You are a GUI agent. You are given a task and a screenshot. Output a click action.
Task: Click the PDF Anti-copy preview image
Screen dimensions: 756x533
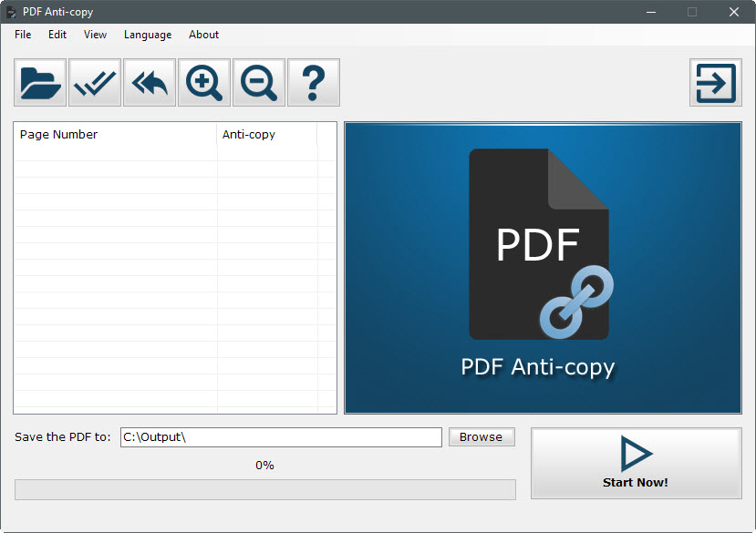543,268
